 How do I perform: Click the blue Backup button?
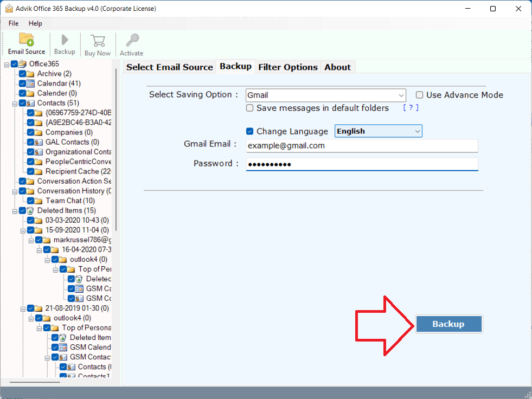(448, 324)
